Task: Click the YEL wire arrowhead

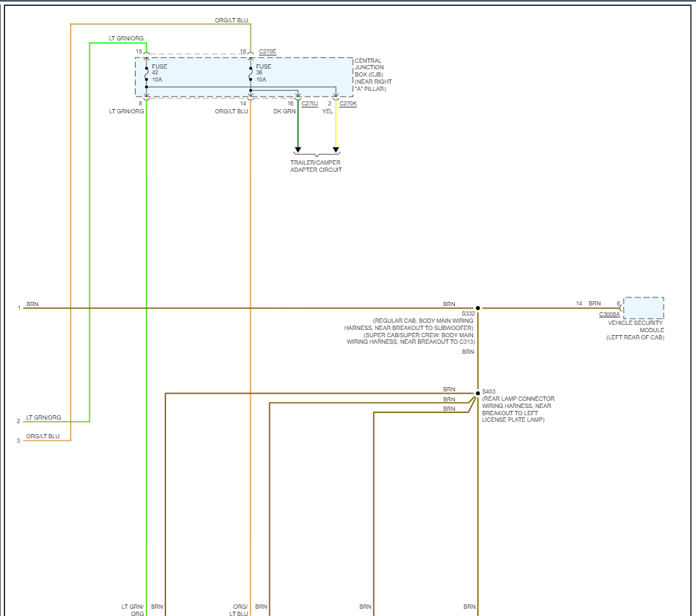Action: point(336,150)
